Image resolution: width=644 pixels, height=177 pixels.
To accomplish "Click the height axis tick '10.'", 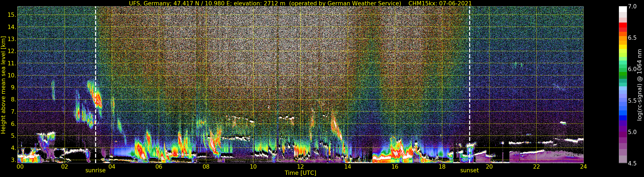I will click(x=12, y=75).
